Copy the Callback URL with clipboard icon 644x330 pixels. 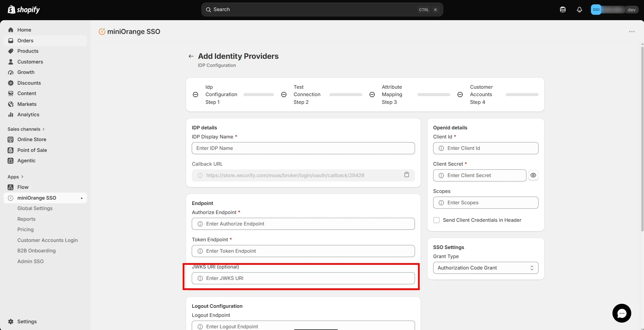[x=407, y=175]
